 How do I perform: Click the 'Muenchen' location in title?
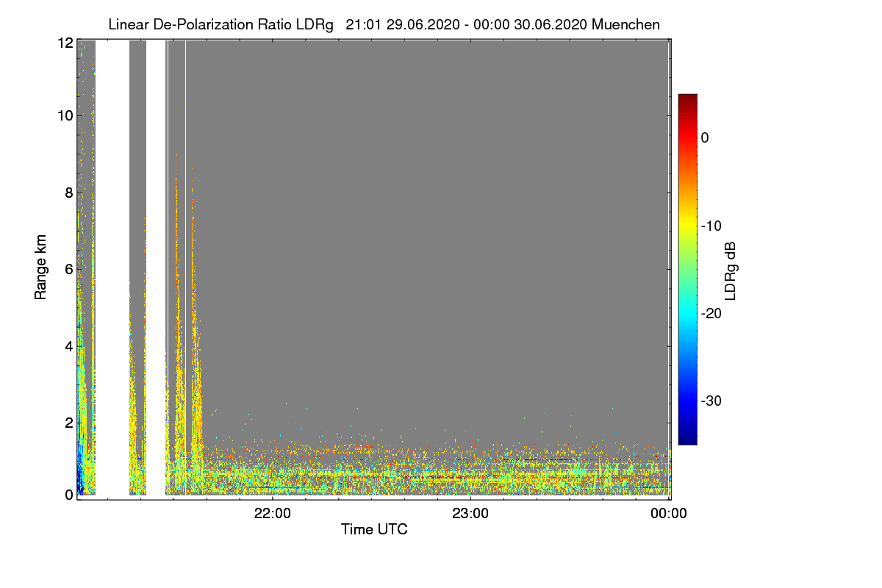pyautogui.click(x=626, y=25)
